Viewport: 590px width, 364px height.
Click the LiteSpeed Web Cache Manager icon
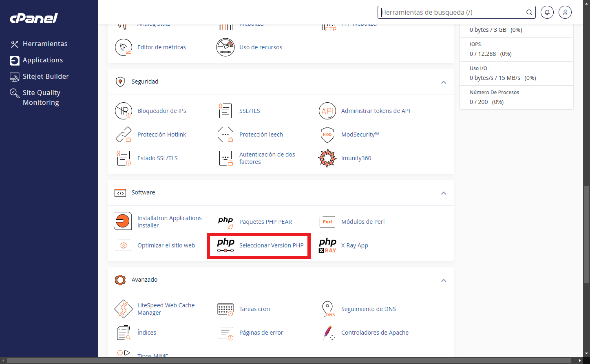(x=123, y=309)
